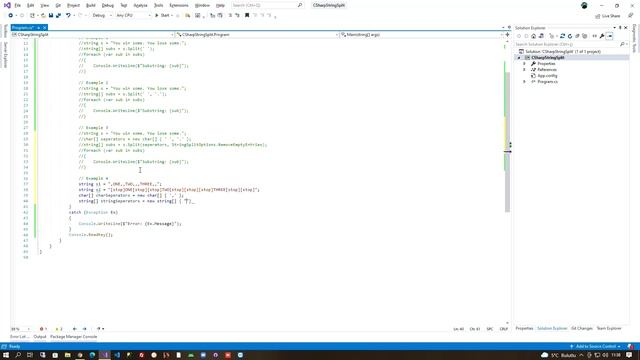
Task: Open Any CPU platform dropdown
Action: [x=133, y=16]
